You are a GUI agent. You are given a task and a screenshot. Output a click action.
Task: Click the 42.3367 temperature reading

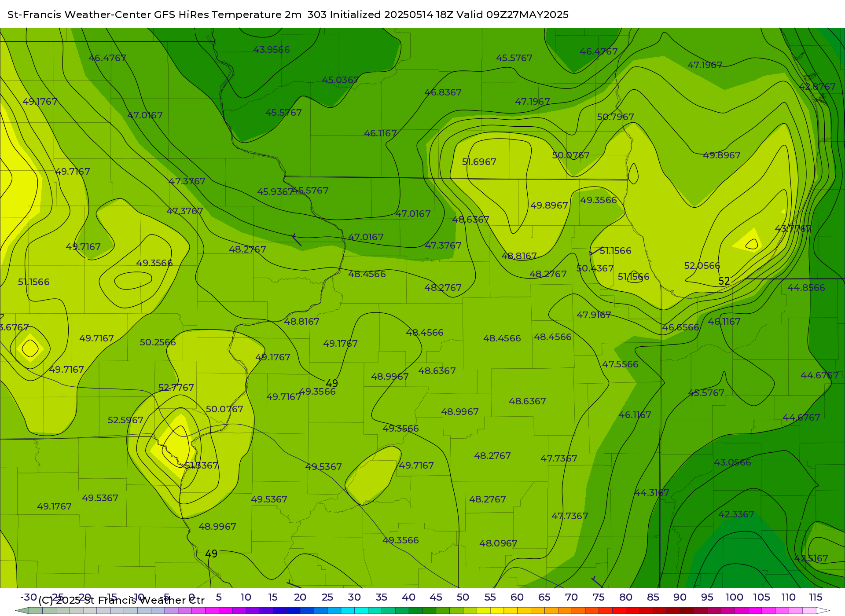click(x=736, y=514)
